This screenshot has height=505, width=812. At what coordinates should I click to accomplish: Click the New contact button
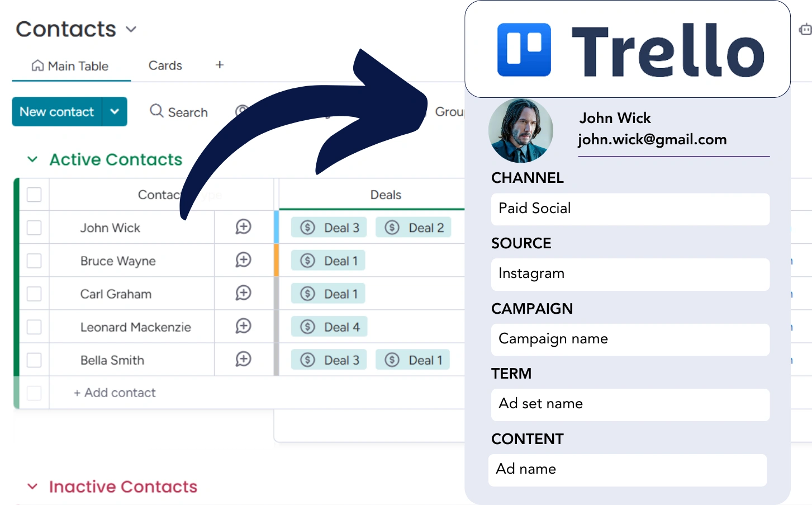pos(57,111)
